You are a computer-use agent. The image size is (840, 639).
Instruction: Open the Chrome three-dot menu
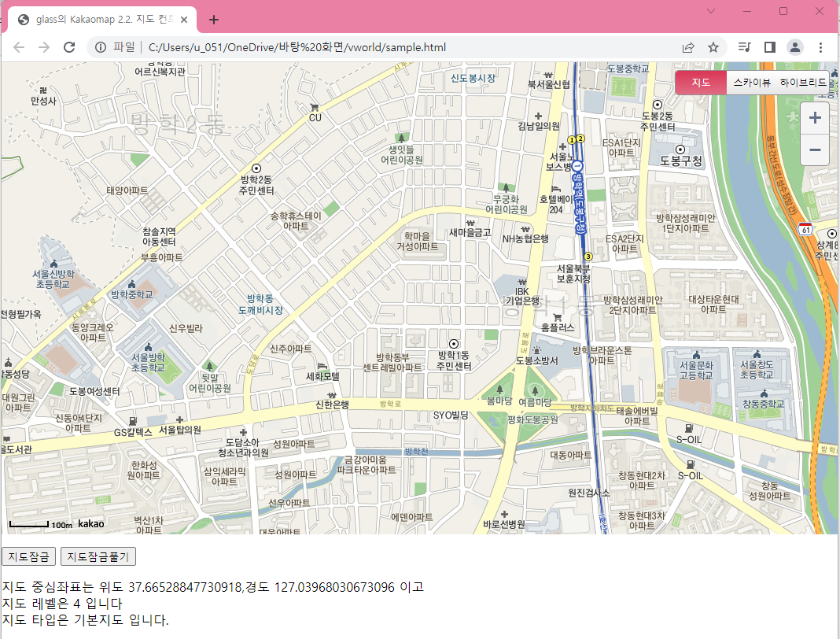point(820,47)
